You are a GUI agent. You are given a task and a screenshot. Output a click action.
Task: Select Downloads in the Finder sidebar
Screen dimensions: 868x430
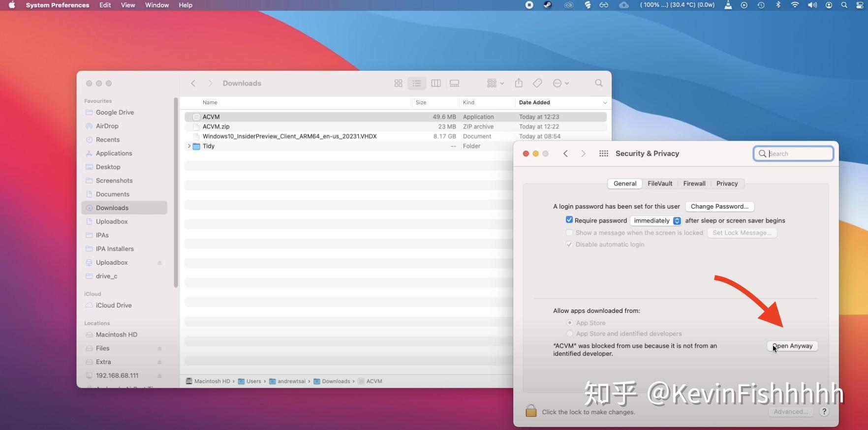[124, 208]
